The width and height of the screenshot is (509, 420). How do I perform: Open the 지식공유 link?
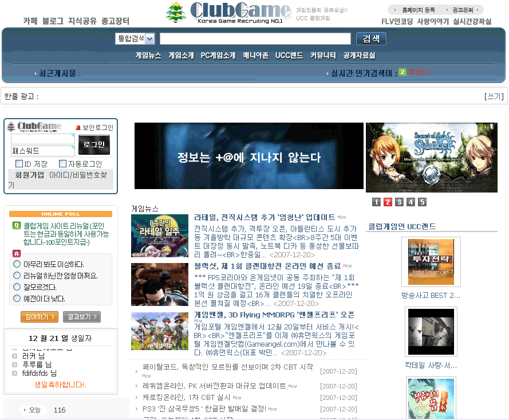coord(82,21)
